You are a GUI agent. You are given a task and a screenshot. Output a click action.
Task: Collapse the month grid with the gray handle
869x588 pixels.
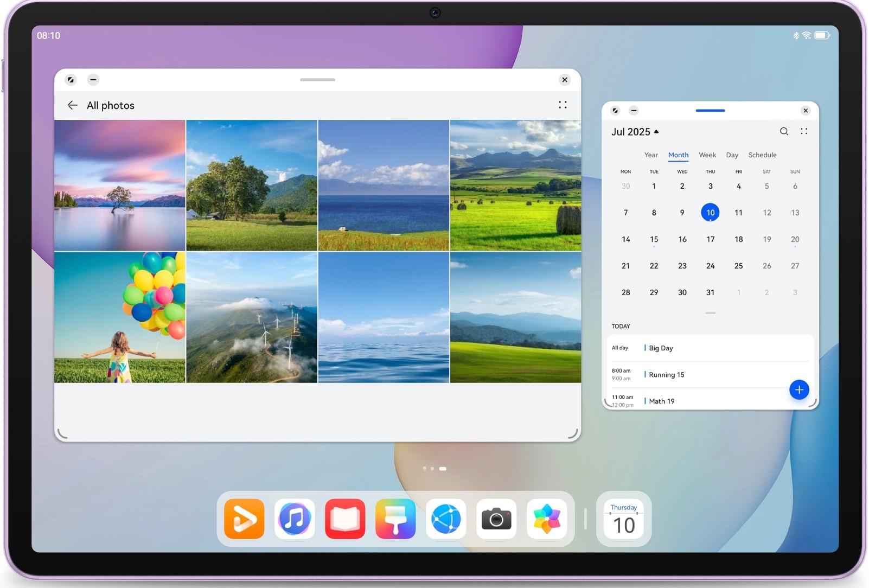point(710,313)
